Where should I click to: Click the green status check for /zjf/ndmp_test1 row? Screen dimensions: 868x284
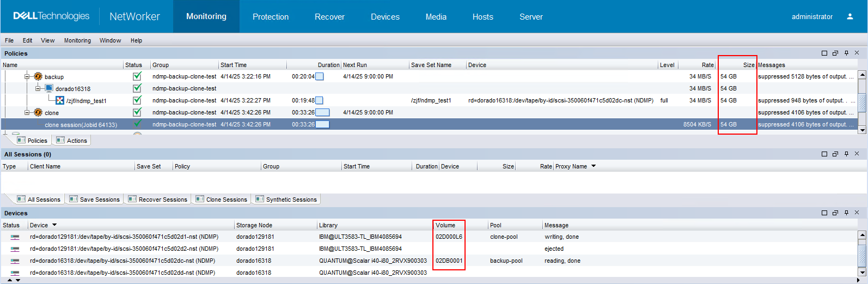(137, 100)
